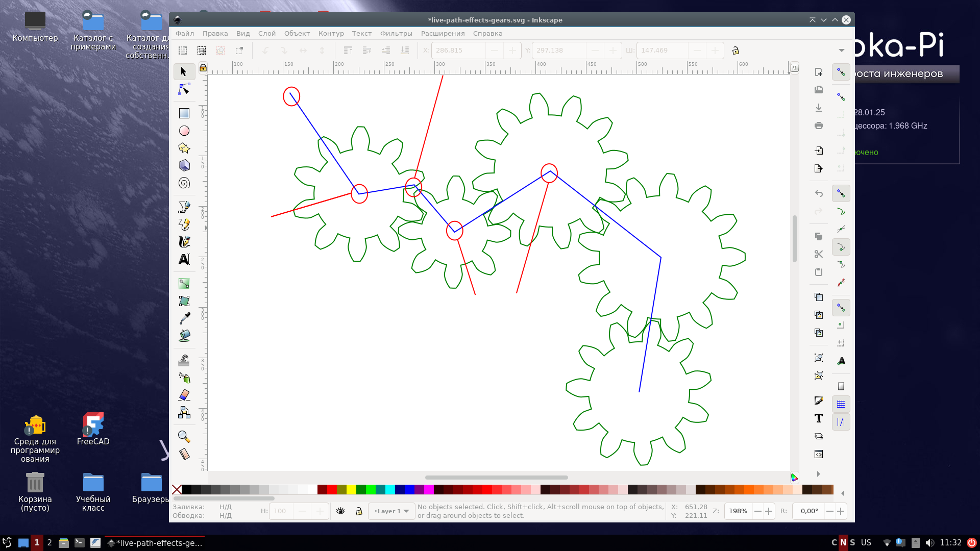Toggle layer visibility with the eye icon
Screen dimensions: 980x551
pos(340,511)
